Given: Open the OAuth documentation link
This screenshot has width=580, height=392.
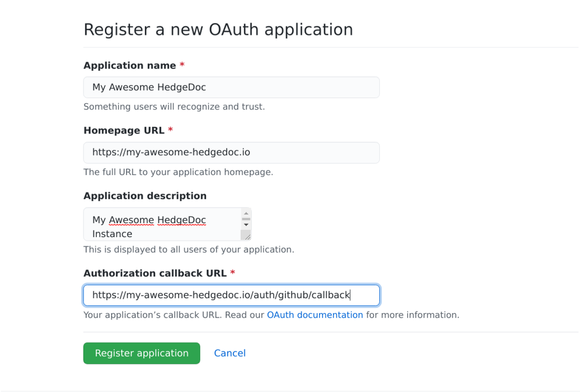Looking at the screenshot, I should pyautogui.click(x=315, y=314).
